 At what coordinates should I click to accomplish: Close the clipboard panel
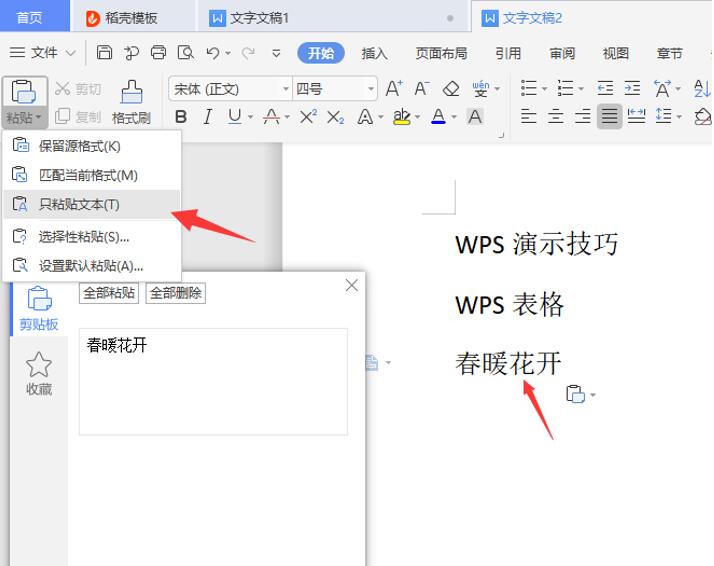click(x=352, y=286)
